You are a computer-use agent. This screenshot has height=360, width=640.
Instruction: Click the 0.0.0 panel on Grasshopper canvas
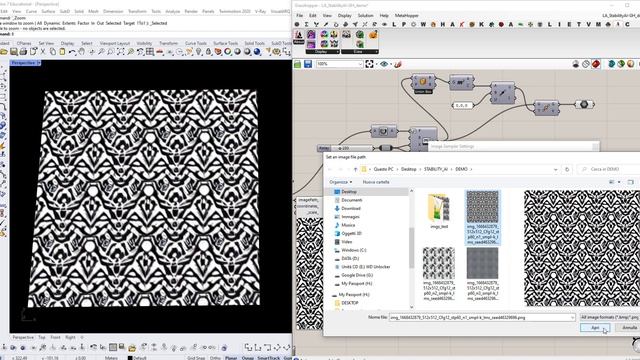(462, 105)
